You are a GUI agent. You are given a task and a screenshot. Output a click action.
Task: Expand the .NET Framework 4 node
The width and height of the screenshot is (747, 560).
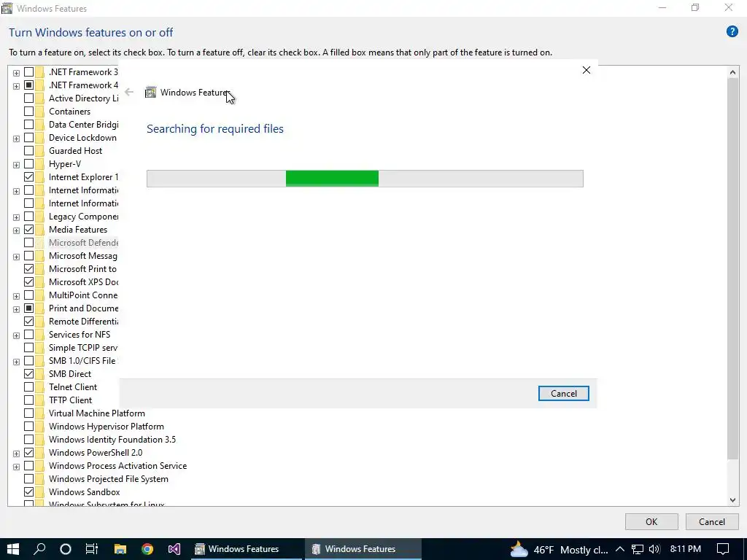point(16,86)
